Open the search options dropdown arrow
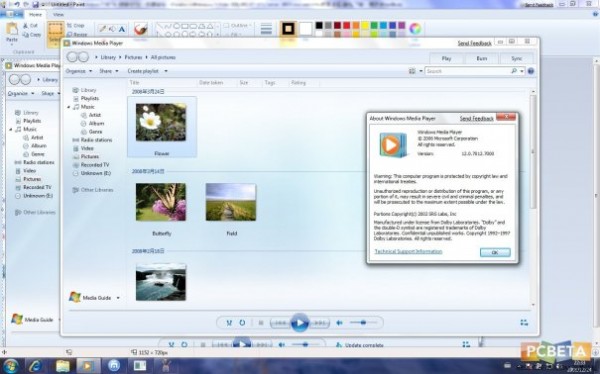The height and width of the screenshot is (374, 600). click(x=522, y=71)
